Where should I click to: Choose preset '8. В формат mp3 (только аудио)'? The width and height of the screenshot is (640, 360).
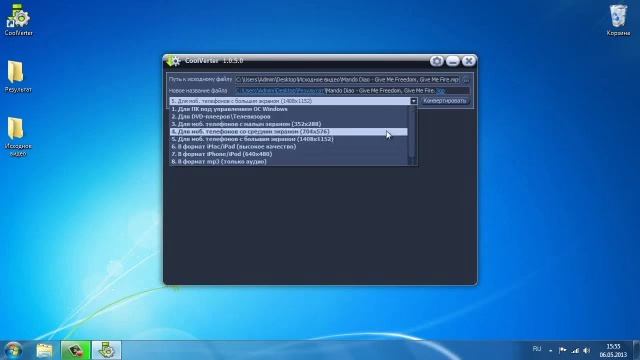coord(289,161)
